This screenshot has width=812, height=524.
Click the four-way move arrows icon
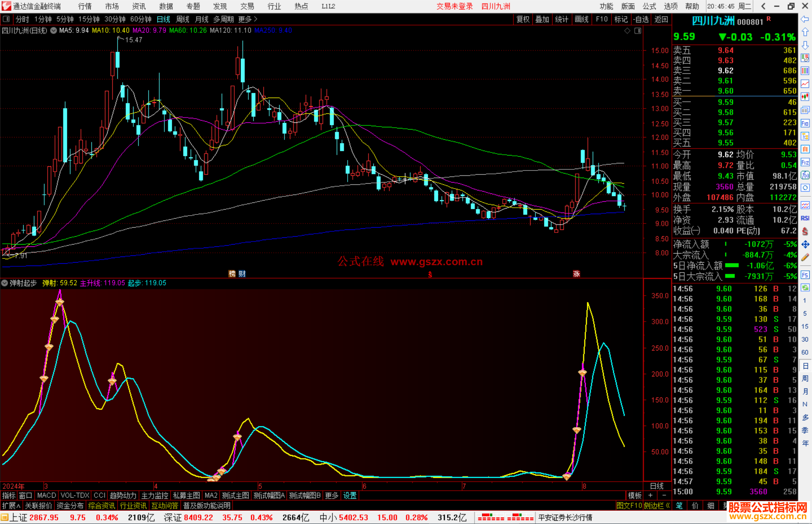805,245
